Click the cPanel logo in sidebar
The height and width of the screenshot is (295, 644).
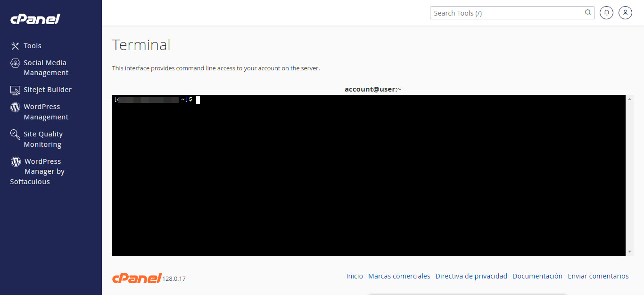(x=35, y=19)
